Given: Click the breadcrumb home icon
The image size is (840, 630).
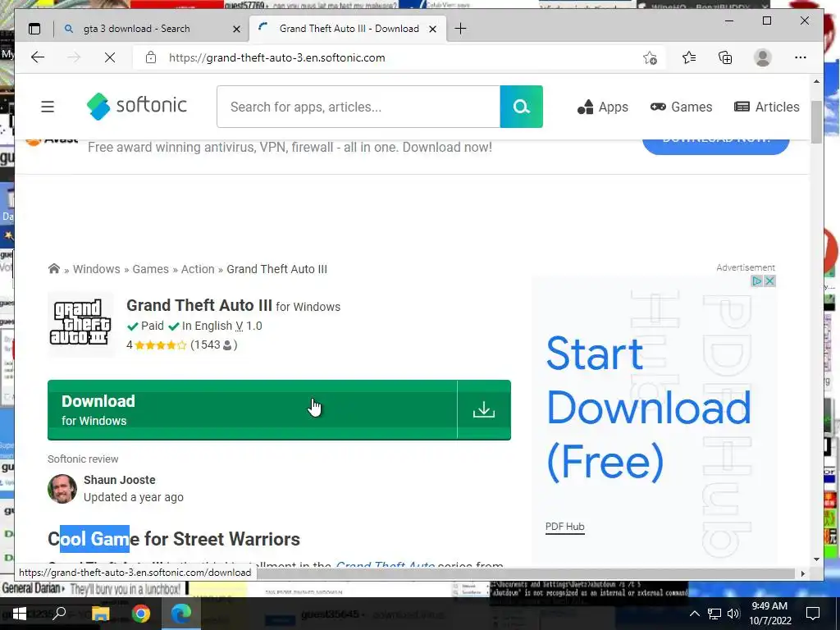Looking at the screenshot, I should pyautogui.click(x=53, y=268).
